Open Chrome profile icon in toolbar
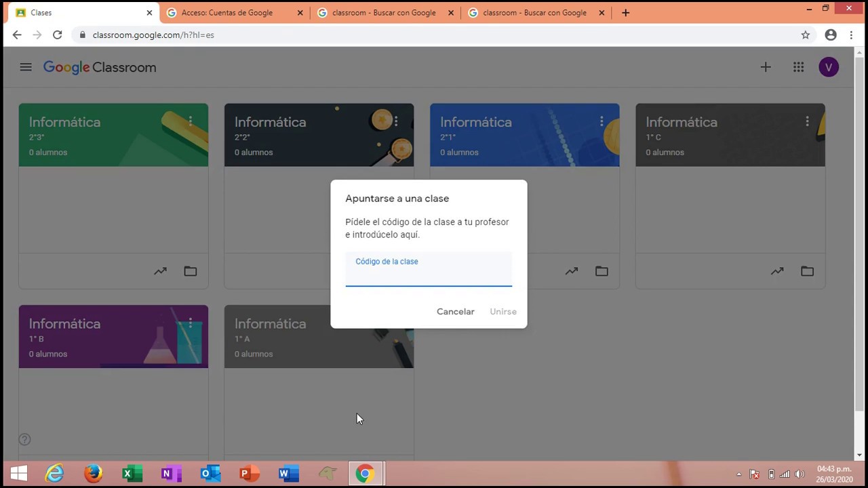The width and height of the screenshot is (868, 488). point(831,35)
